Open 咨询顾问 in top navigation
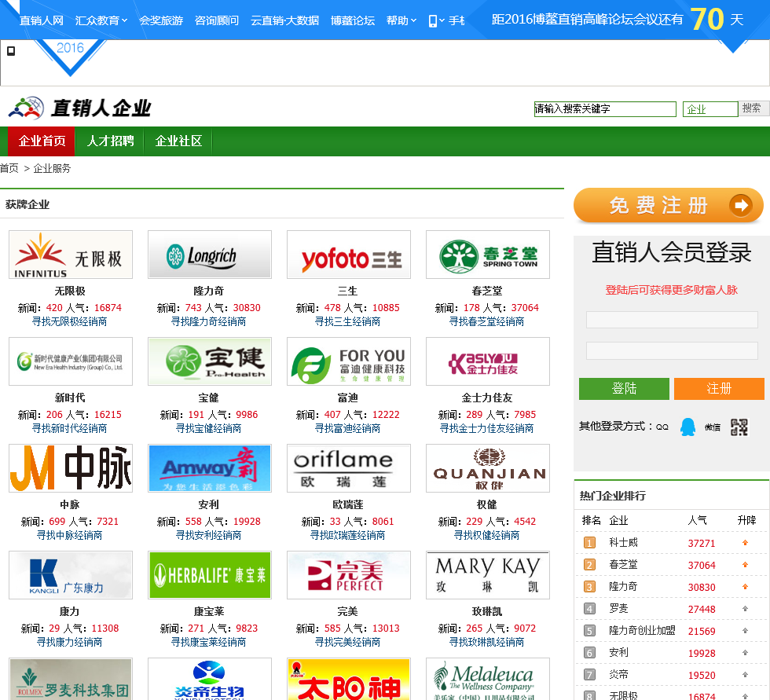The width and height of the screenshot is (770, 700). pyautogui.click(x=217, y=20)
